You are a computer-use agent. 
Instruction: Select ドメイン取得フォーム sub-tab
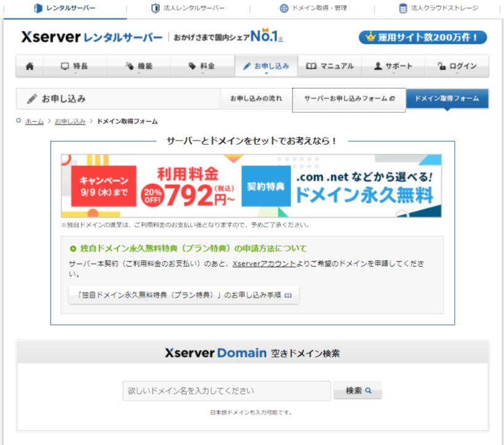click(x=447, y=99)
